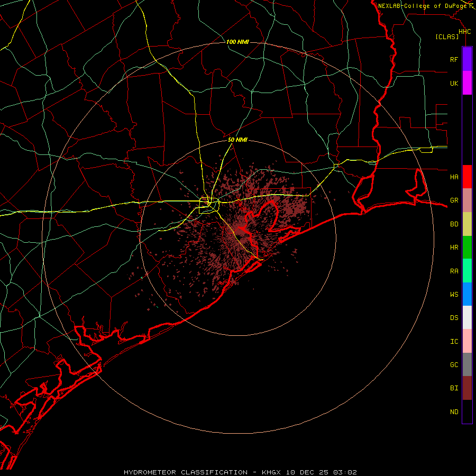Screen dimensions: 476x476
Task: Click the WS blue legend swatch
Action: [x=467, y=294]
